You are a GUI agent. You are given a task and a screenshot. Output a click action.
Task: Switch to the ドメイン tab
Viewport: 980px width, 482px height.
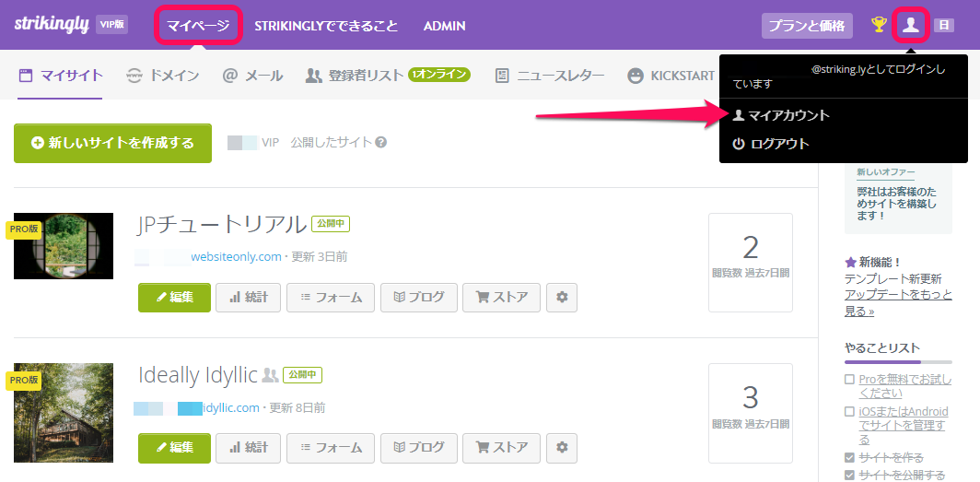(162, 76)
